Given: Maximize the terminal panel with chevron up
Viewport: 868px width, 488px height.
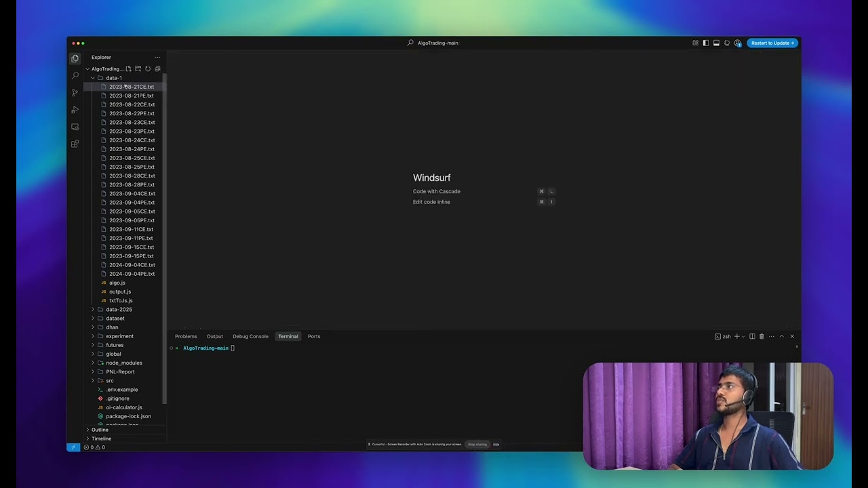Looking at the screenshot, I should coord(782,336).
